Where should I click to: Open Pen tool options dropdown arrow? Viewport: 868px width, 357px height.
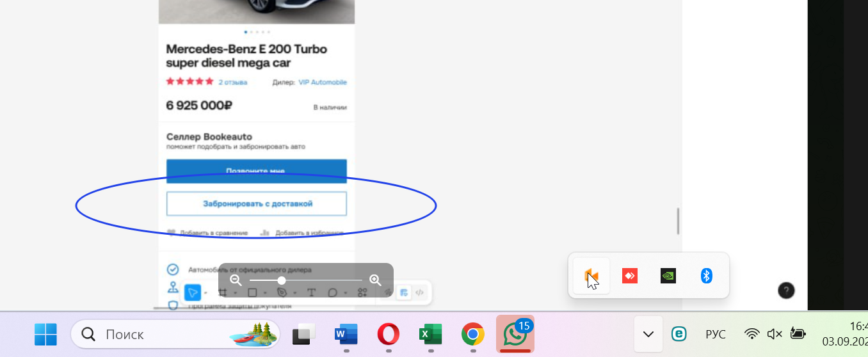[295, 294]
